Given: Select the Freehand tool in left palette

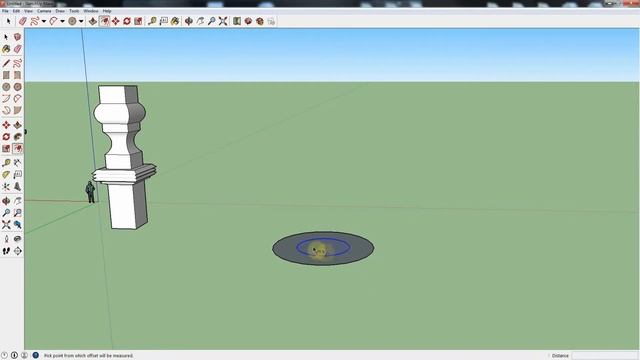Looking at the screenshot, I should click(18, 63).
